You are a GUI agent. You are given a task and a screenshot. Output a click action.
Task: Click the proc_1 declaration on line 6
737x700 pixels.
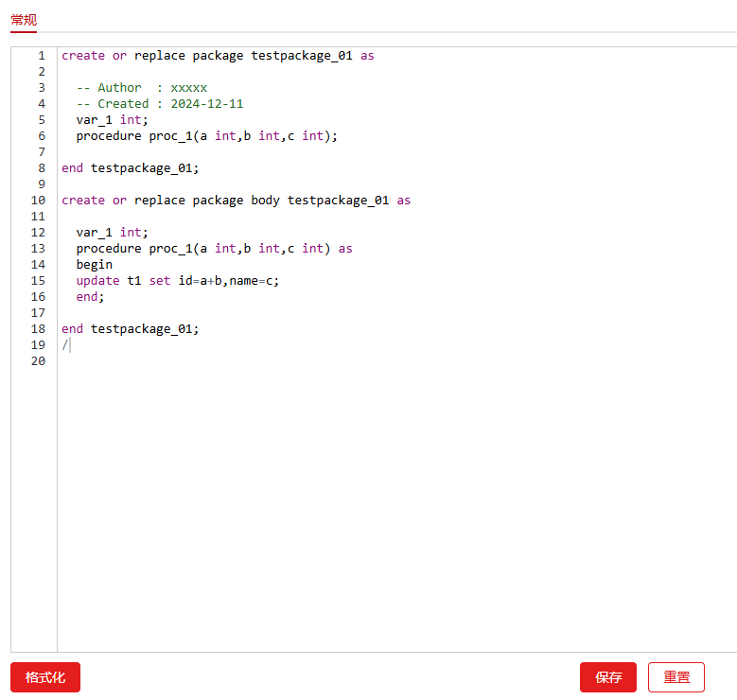(x=206, y=136)
